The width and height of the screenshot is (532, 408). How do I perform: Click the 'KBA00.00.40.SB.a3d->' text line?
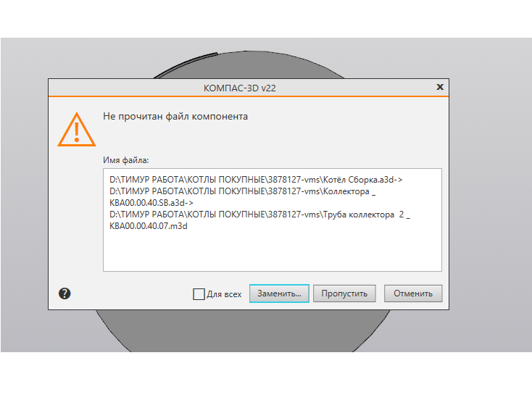pos(151,203)
